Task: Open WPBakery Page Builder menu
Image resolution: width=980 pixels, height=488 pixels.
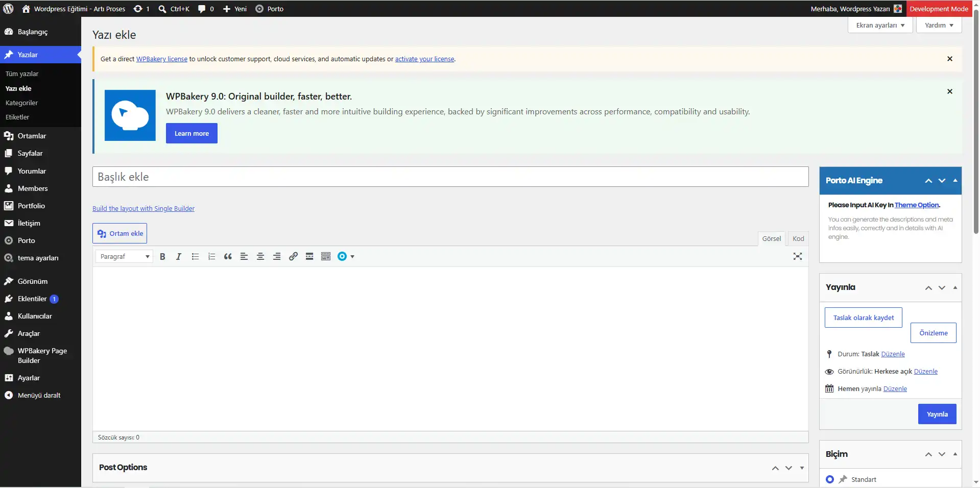Action: [x=40, y=355]
